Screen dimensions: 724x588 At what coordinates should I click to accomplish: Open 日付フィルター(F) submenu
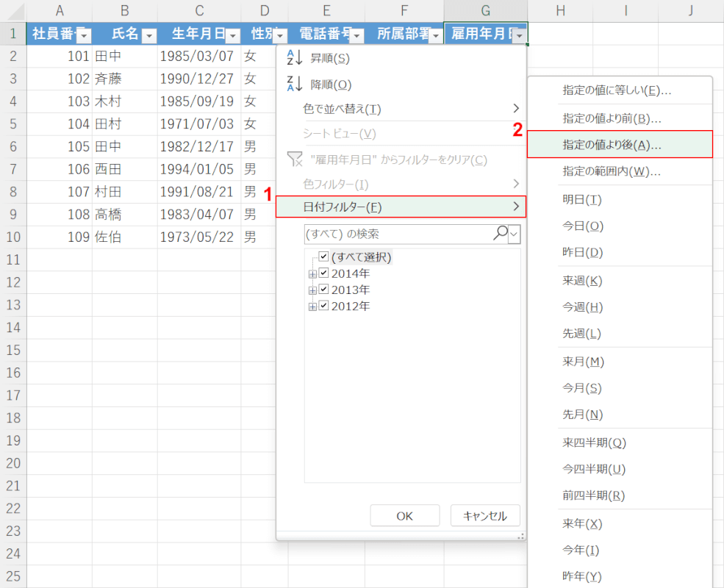point(401,207)
